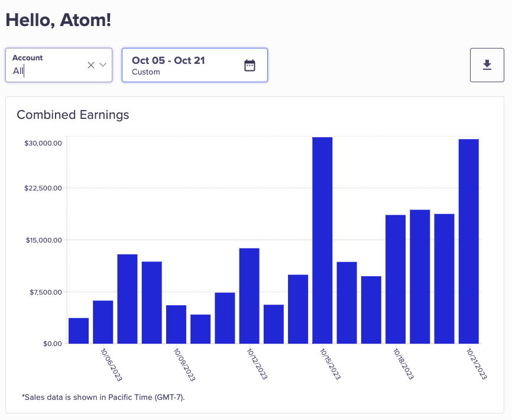Click the Combined Earnings chart title
Image resolution: width=512 pixels, height=420 pixels.
[73, 115]
